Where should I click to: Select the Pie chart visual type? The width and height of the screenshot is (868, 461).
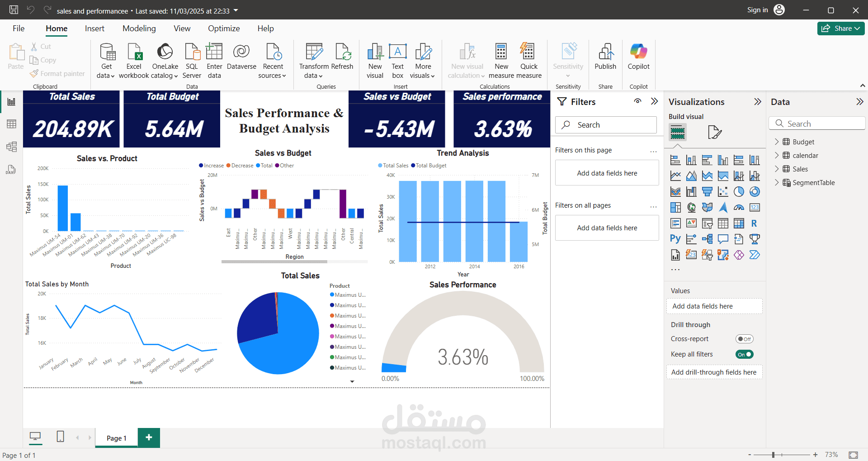tap(739, 192)
